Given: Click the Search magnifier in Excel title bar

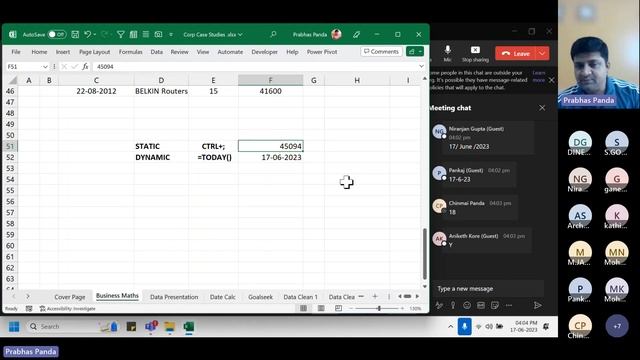Looking at the screenshot, I should 273,34.
